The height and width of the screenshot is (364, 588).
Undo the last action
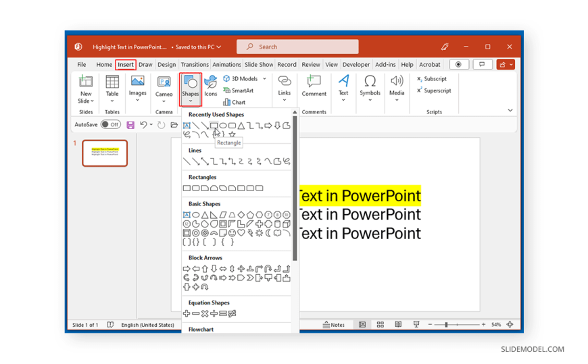(143, 124)
